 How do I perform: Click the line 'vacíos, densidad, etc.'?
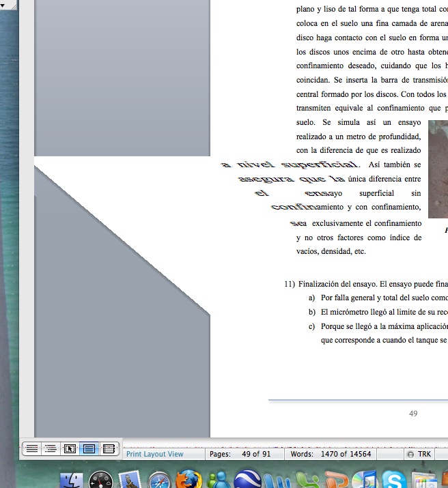(x=331, y=251)
